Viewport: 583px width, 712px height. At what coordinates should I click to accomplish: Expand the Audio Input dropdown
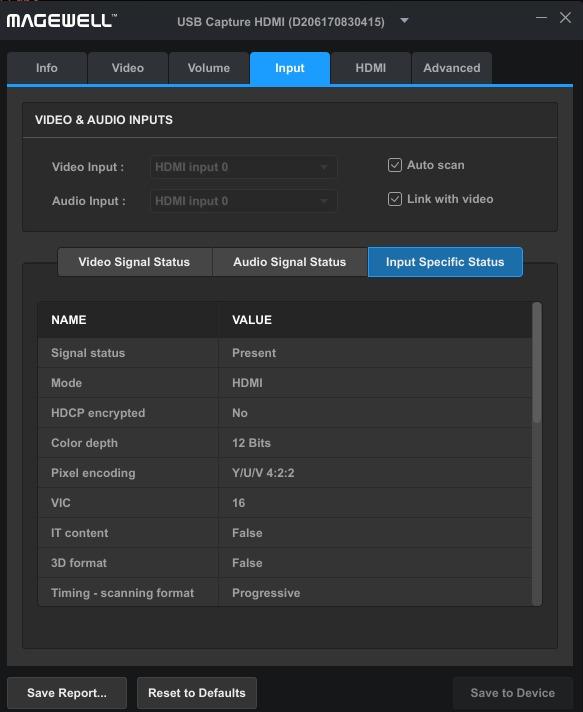243,201
